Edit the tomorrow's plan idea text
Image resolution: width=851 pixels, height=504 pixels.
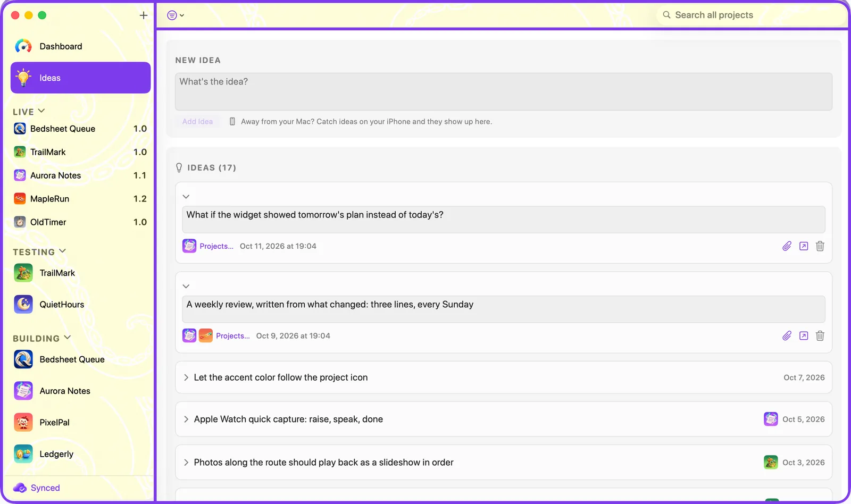pyautogui.click(x=503, y=220)
